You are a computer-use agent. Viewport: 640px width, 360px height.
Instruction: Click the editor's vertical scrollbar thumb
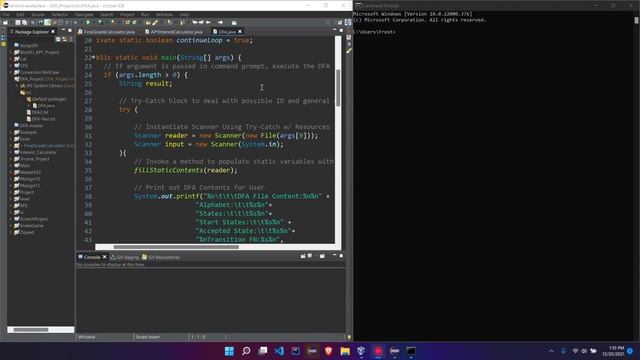(338, 88)
